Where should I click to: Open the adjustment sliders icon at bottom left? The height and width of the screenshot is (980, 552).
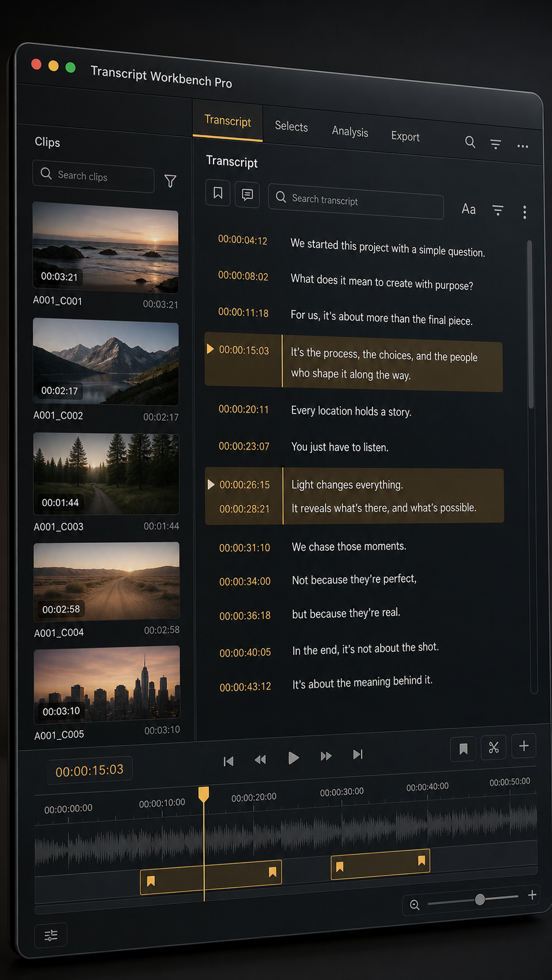[51, 935]
